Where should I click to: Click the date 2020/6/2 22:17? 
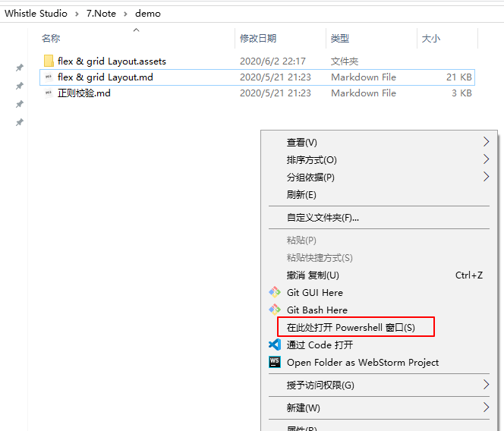272,61
